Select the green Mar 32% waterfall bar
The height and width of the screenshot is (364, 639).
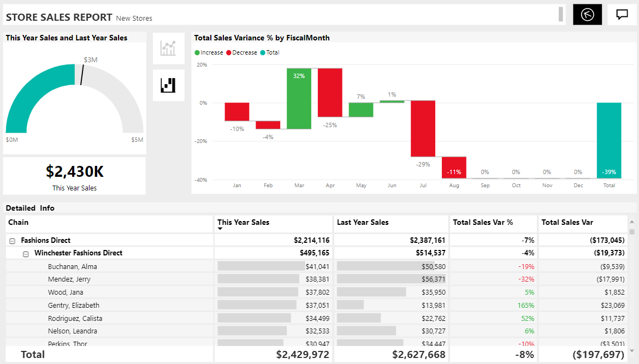pos(299,98)
